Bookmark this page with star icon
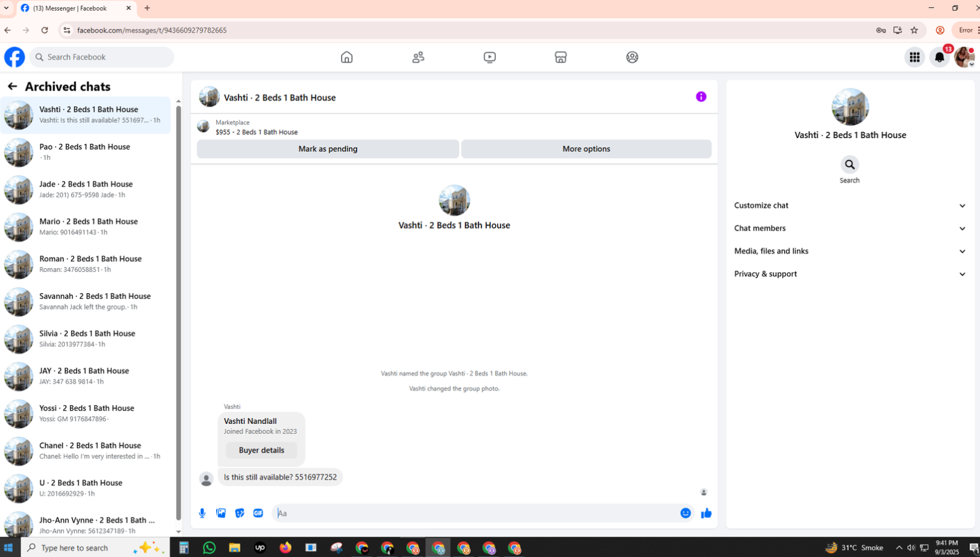Image resolution: width=980 pixels, height=557 pixels. click(x=914, y=30)
